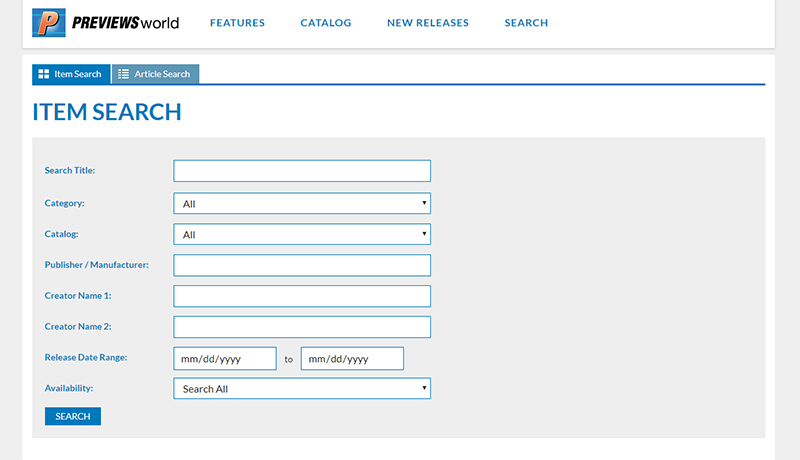
Task: Click the grid icon on Item Search tab
Action: (44, 74)
